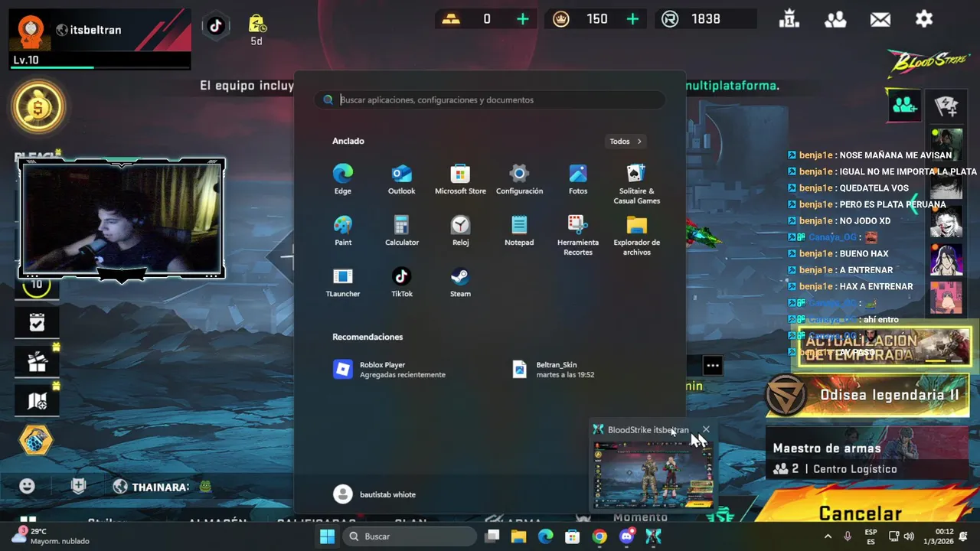Open Actualización de temporada banner
The width and height of the screenshot is (980, 551).
(884, 346)
